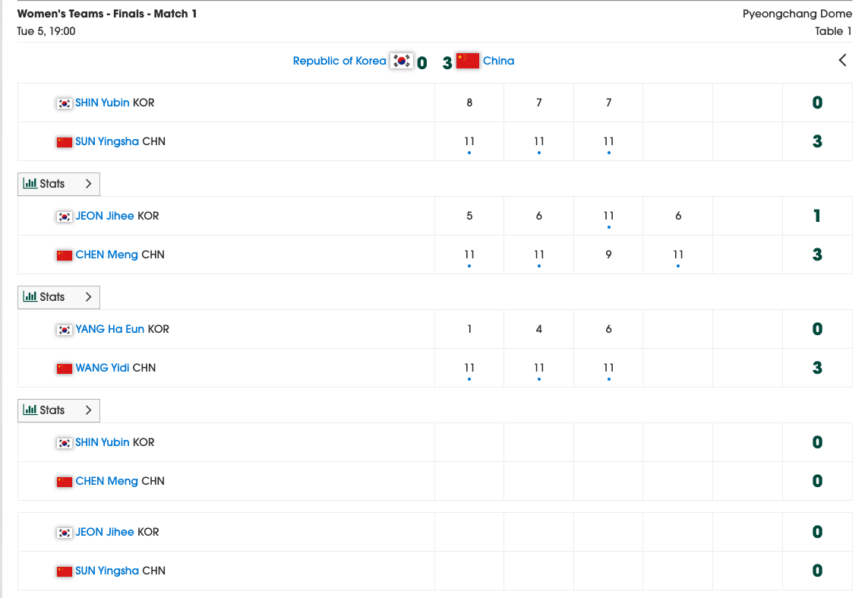Viewport: 868px width, 598px height.
Task: Click WANG Yidi's match total score 3
Action: (817, 368)
